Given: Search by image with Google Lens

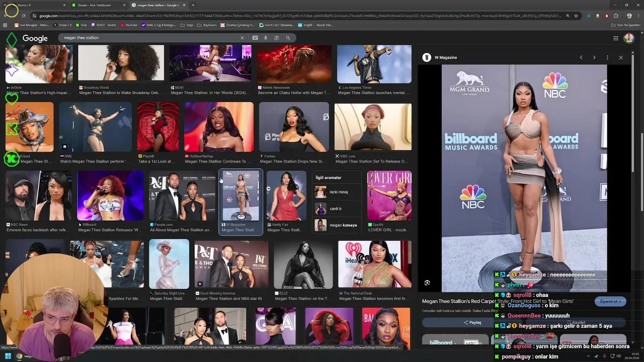Looking at the screenshot, I should tap(277, 38).
